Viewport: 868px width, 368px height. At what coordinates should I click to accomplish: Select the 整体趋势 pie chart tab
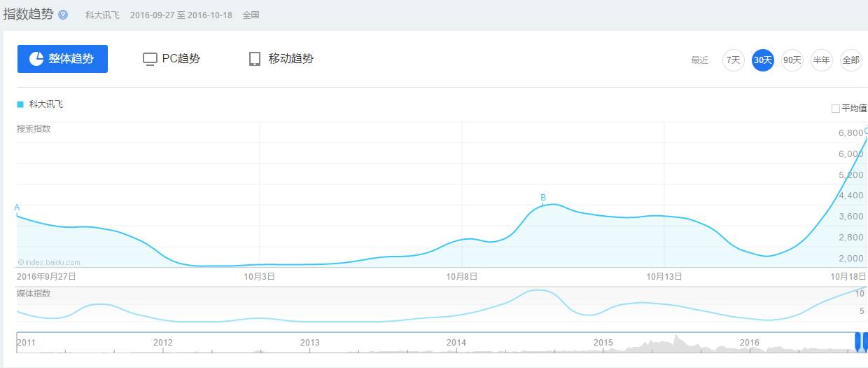pos(62,59)
